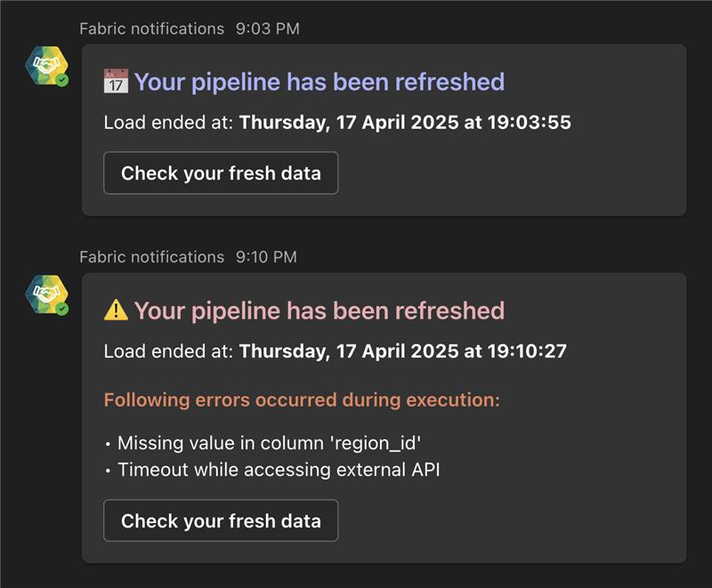This screenshot has width=712, height=588.
Task: Click the calendar 17 icon in first card
Action: [116, 82]
